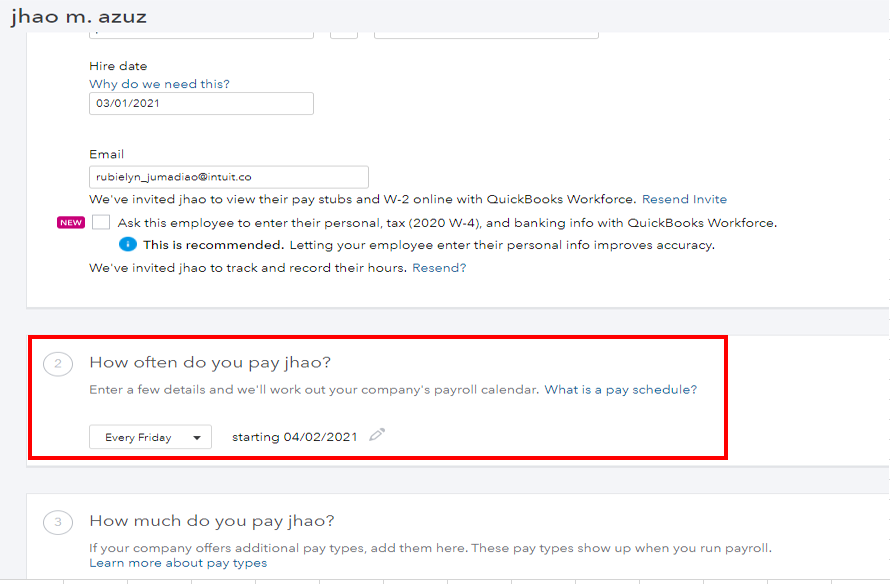Click the wide partially hidden field above Hire date
This screenshot has height=584, width=890.
486,34
